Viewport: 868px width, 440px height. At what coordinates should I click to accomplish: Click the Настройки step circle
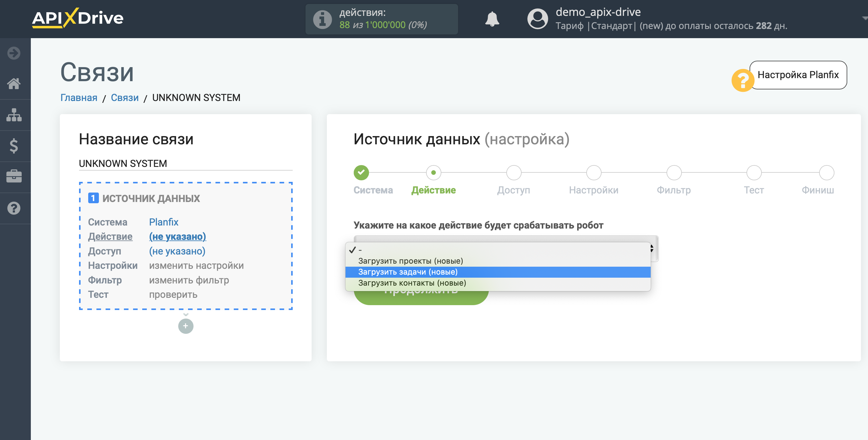(x=594, y=172)
